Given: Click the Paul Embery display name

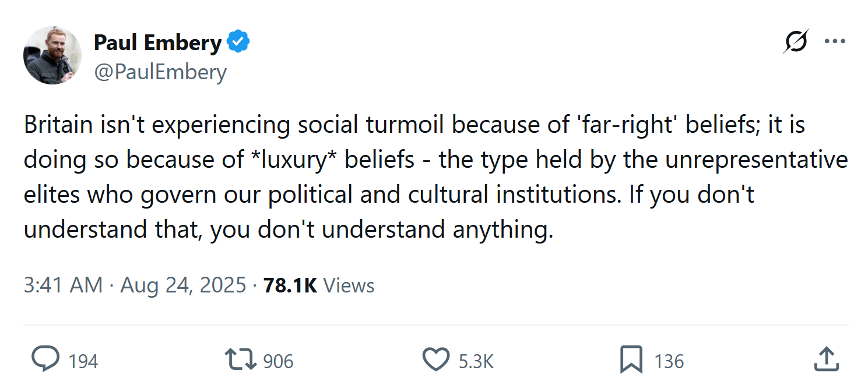Looking at the screenshot, I should 157,43.
